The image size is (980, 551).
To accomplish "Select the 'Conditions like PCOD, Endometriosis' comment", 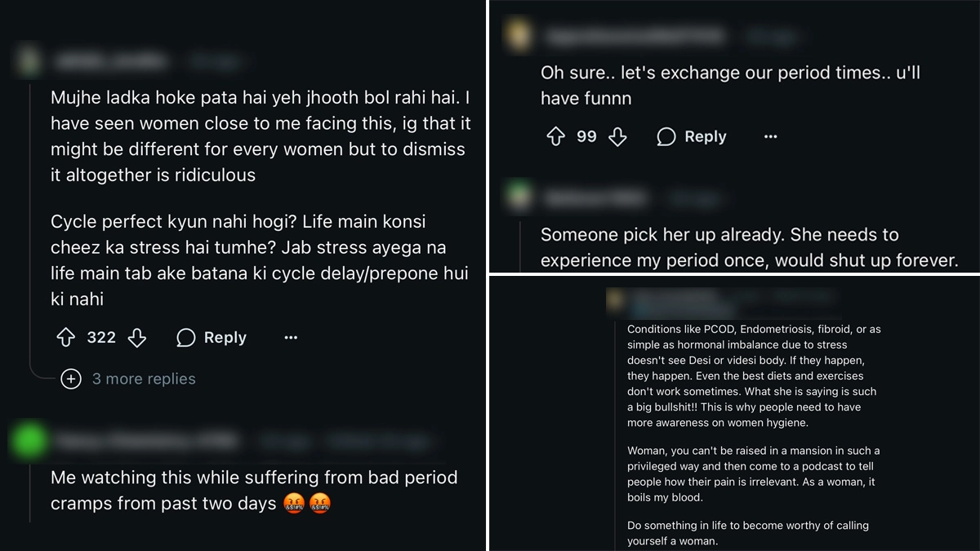I will click(754, 437).
